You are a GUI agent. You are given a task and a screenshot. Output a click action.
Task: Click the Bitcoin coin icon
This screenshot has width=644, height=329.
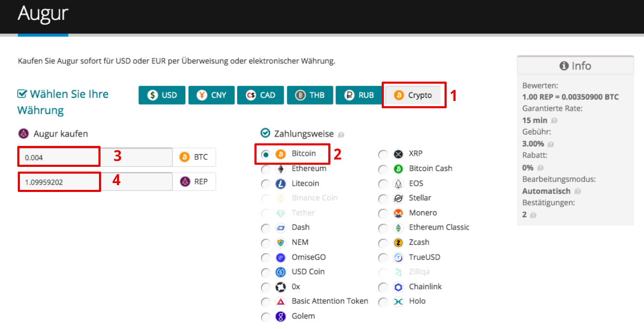[281, 154]
